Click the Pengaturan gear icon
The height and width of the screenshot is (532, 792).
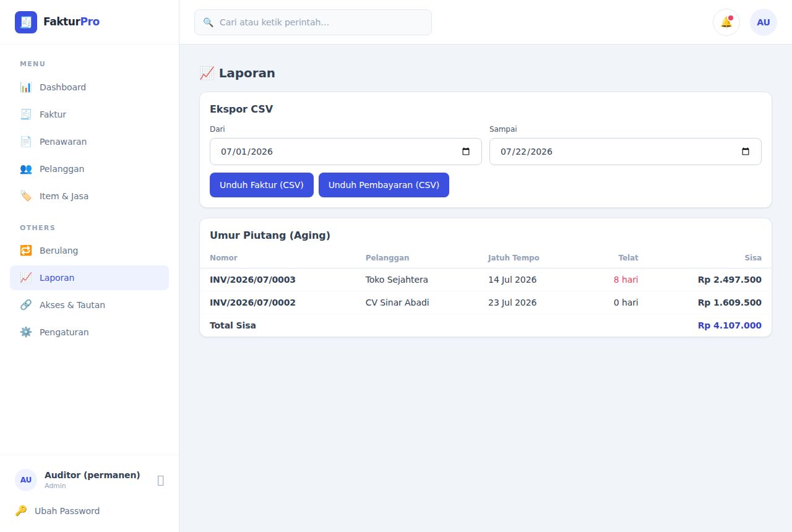pos(25,332)
